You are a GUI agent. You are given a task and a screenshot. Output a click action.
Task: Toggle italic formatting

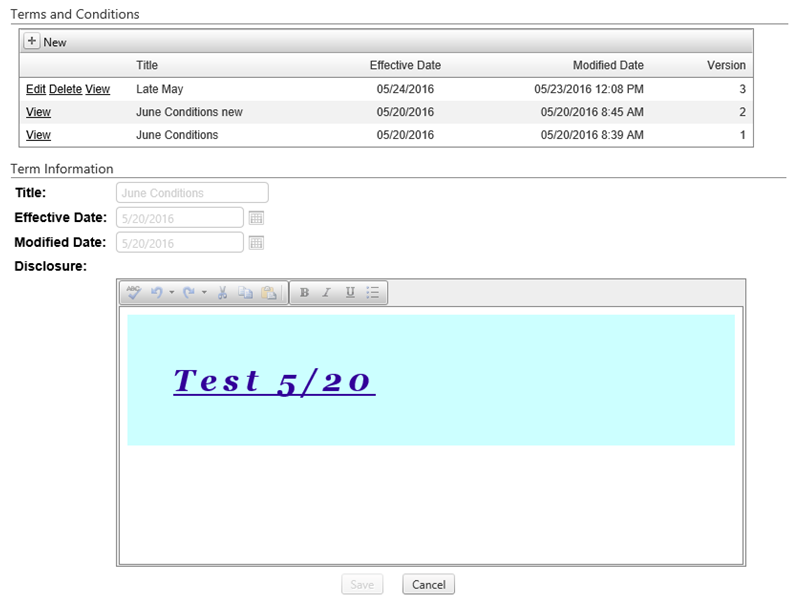(x=326, y=293)
